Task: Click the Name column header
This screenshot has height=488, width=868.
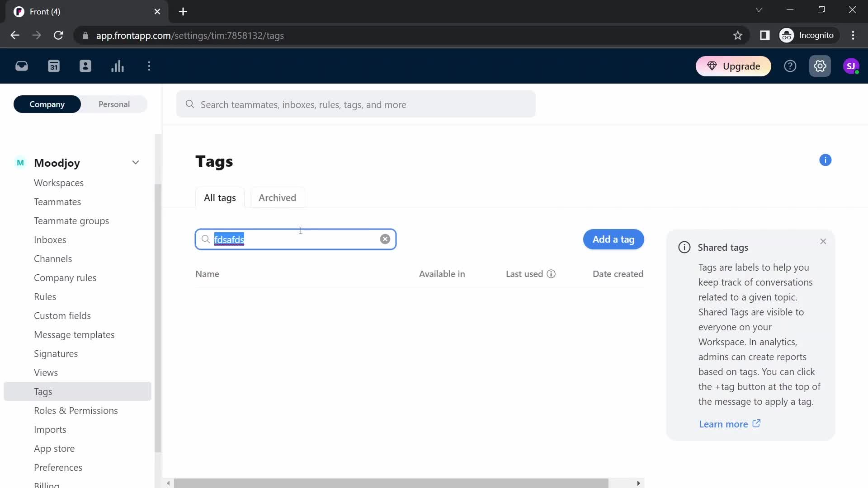Action: [x=207, y=274]
